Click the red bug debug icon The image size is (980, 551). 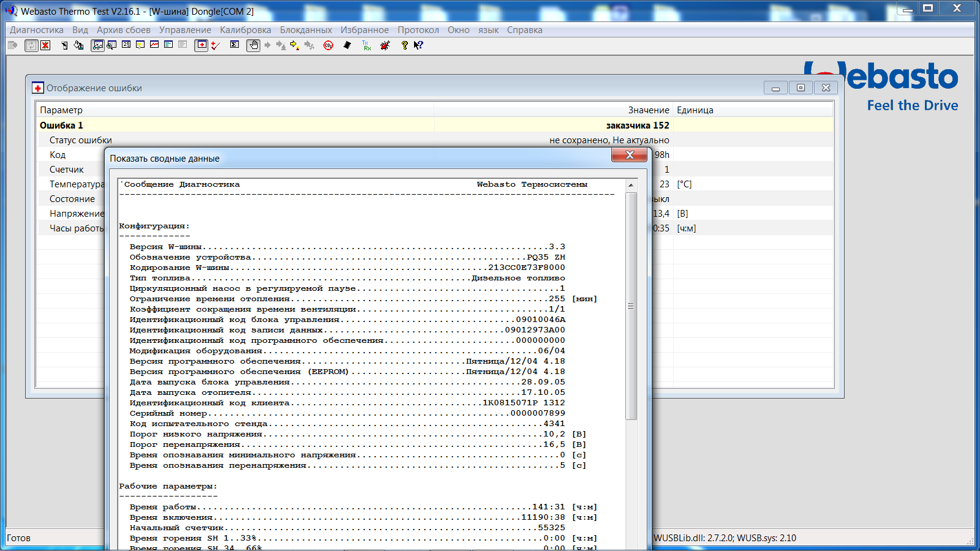(385, 45)
